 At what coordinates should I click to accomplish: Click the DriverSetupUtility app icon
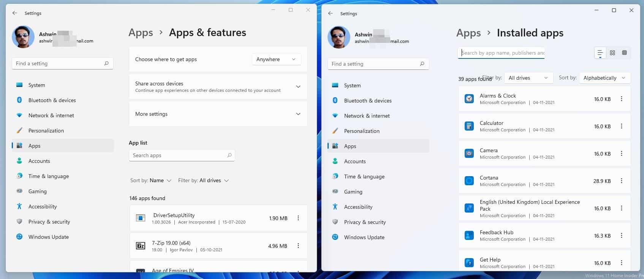click(141, 218)
